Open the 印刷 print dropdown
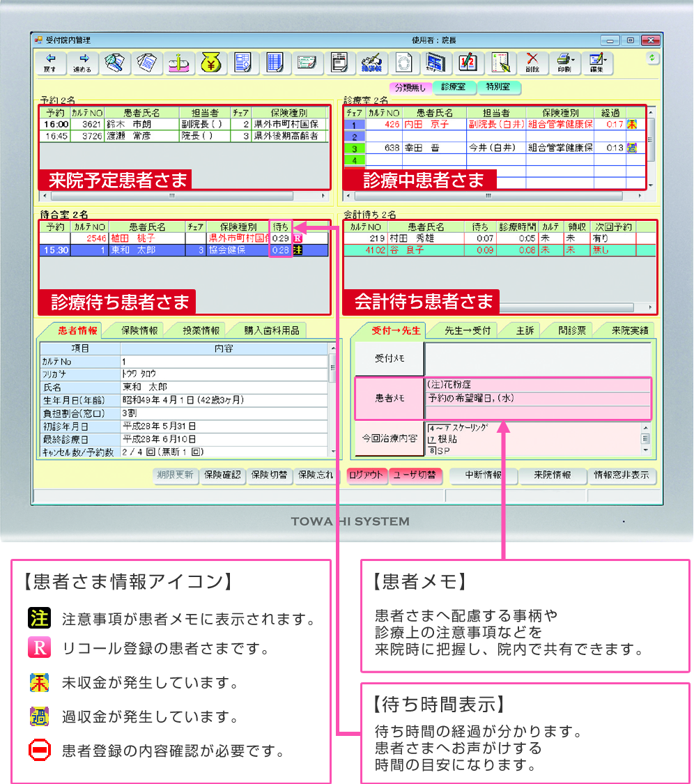The width and height of the screenshot is (694, 784). [x=565, y=63]
